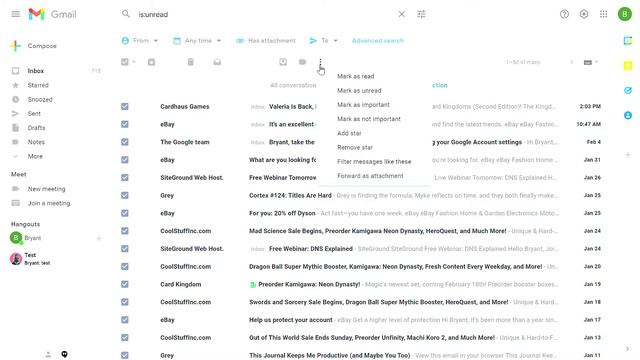Click the search magnifier icon
This screenshot has height=360, width=640.
(x=126, y=14)
